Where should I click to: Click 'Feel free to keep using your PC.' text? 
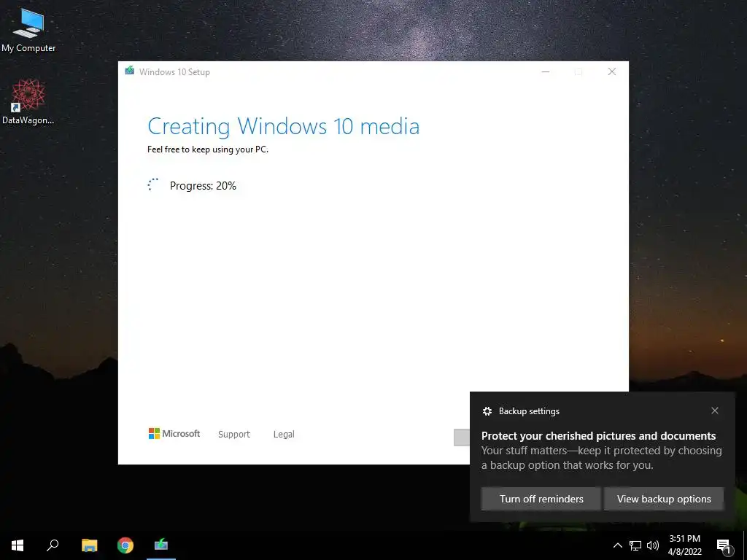click(x=208, y=149)
